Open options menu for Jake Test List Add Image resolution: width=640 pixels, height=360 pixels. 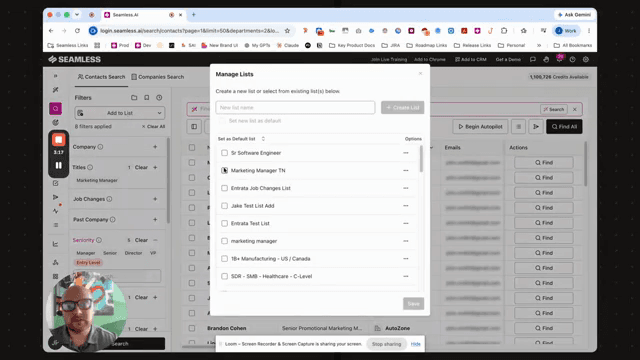(406, 206)
